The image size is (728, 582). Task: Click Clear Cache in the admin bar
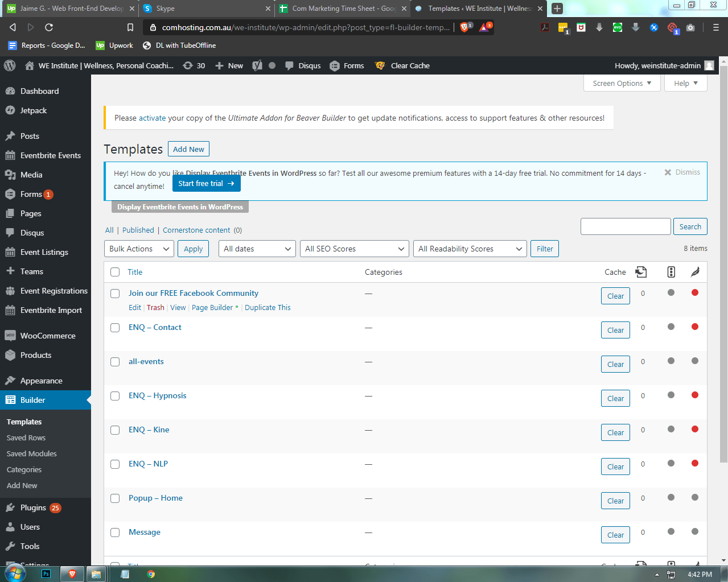(x=402, y=65)
